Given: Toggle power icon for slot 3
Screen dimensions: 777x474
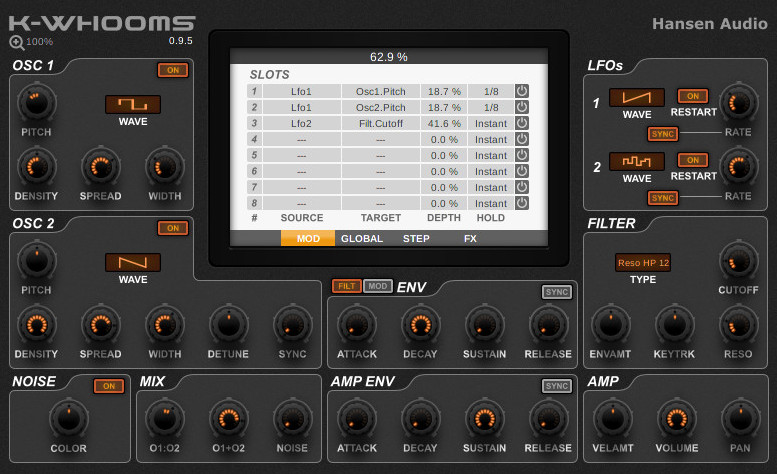Looking at the screenshot, I should [521, 123].
